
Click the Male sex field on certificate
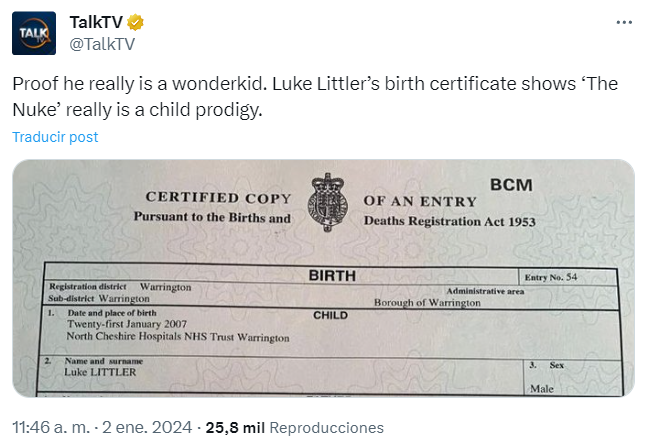[x=542, y=388]
